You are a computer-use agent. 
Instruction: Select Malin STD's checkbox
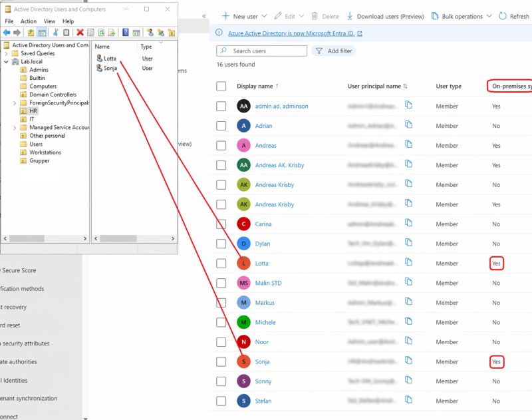[221, 283]
